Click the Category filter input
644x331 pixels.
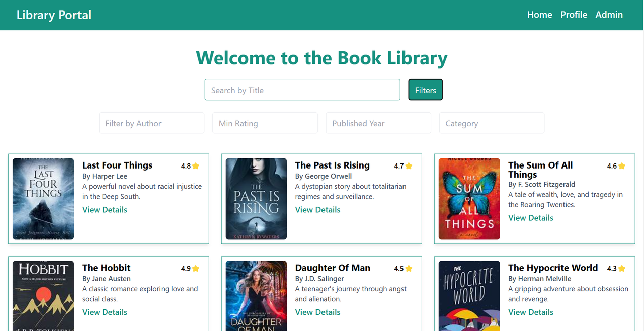point(492,123)
